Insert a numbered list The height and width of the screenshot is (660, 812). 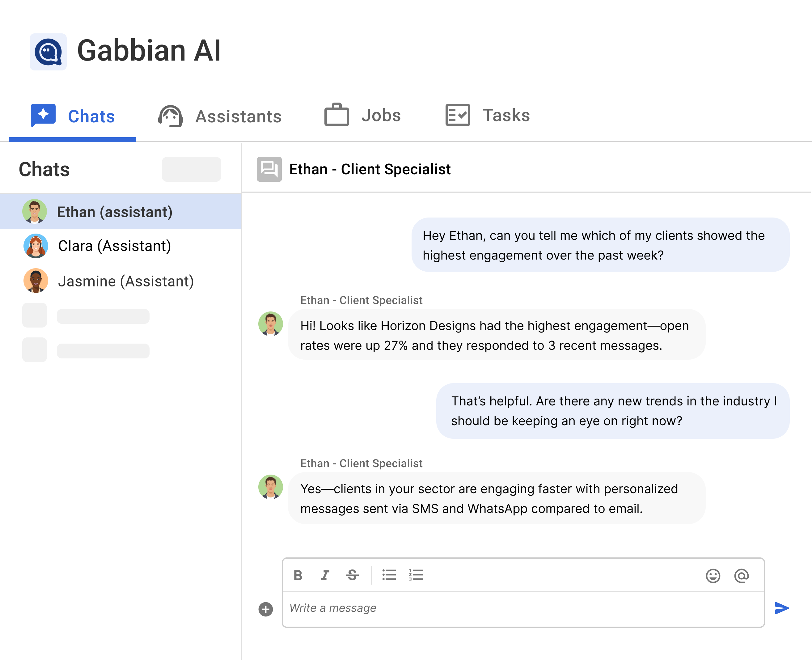pos(416,575)
